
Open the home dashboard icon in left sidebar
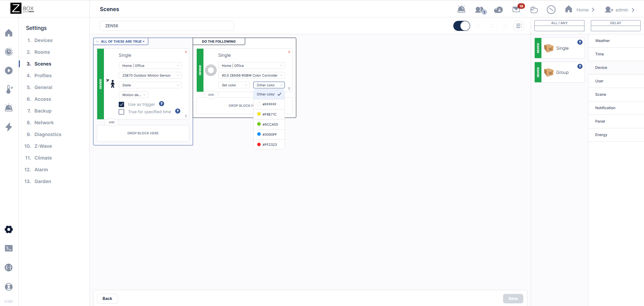click(x=9, y=33)
